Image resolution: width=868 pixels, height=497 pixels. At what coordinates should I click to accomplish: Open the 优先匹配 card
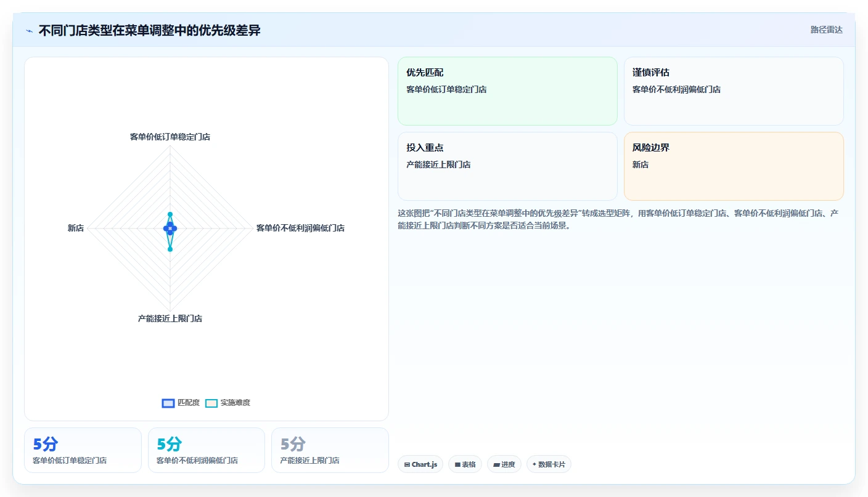point(507,91)
